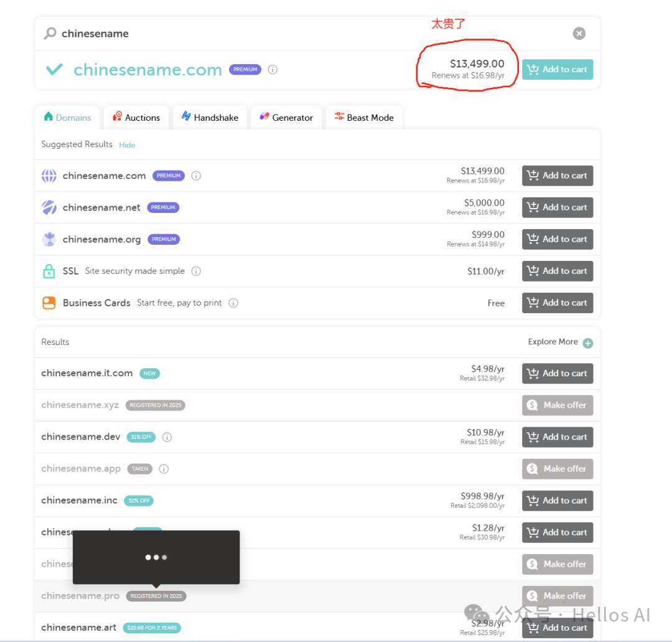Click the SSL padlock icon
Viewport: 672px width, 642px height.
point(49,271)
